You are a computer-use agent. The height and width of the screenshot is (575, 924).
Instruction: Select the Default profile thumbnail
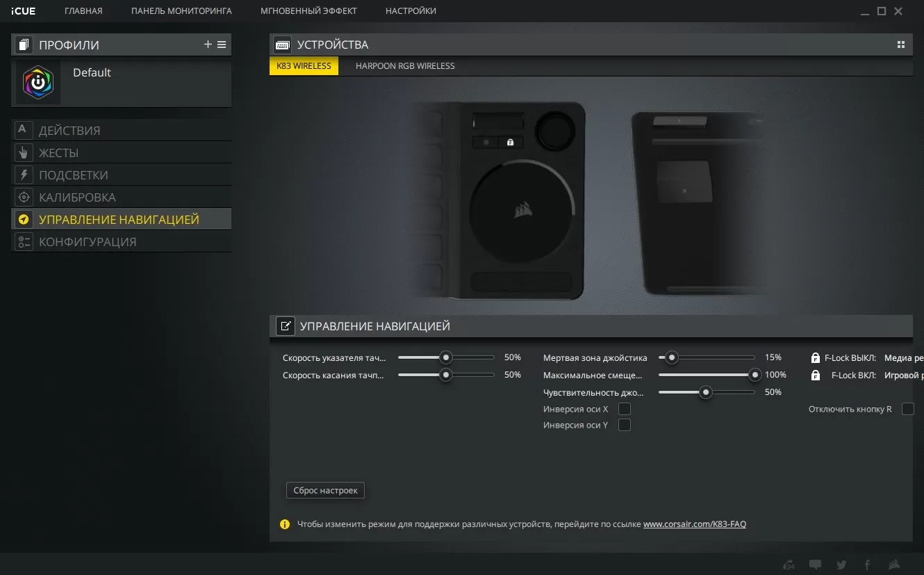coord(38,82)
